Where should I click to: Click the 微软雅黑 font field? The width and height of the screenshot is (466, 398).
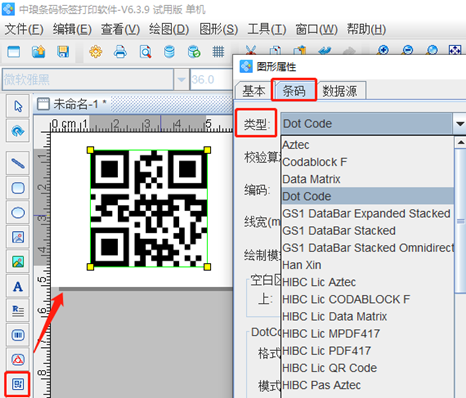[88, 80]
